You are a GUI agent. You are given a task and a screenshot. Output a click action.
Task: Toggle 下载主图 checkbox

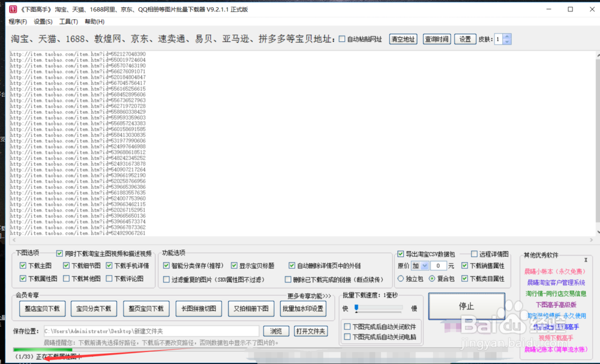23,265
